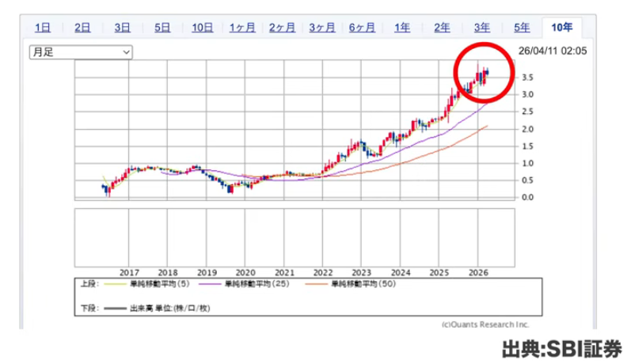This screenshot has width=627, height=364.
Task: Open the 3年 time range tab
Action: pos(481,27)
